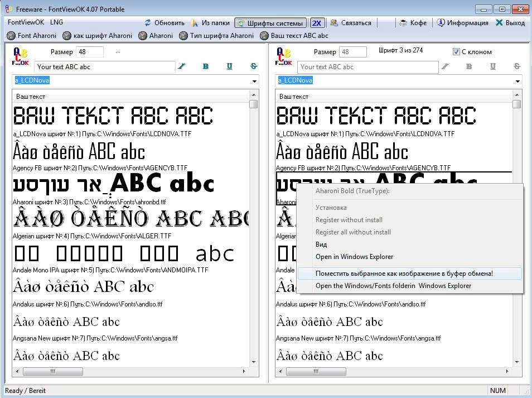Click left horizontal scroll right arrow

[244, 372]
